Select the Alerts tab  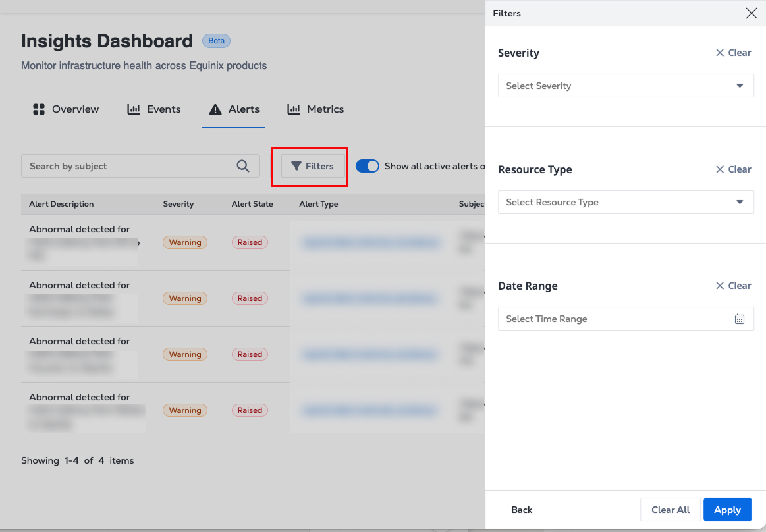(234, 109)
